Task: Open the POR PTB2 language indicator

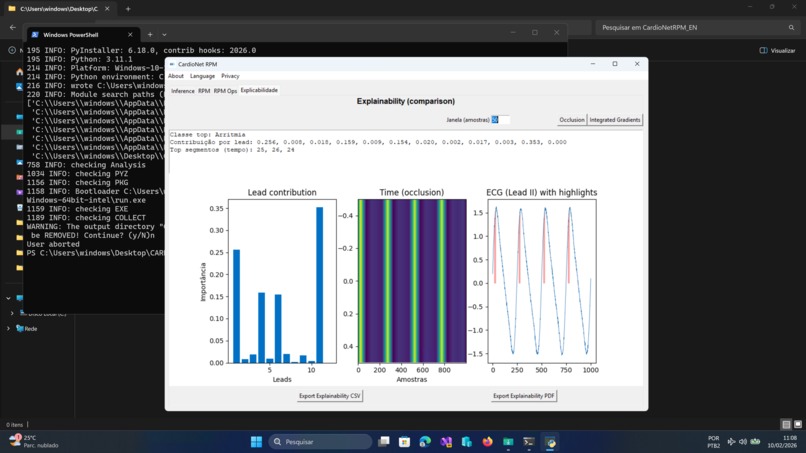Action: coord(713,442)
